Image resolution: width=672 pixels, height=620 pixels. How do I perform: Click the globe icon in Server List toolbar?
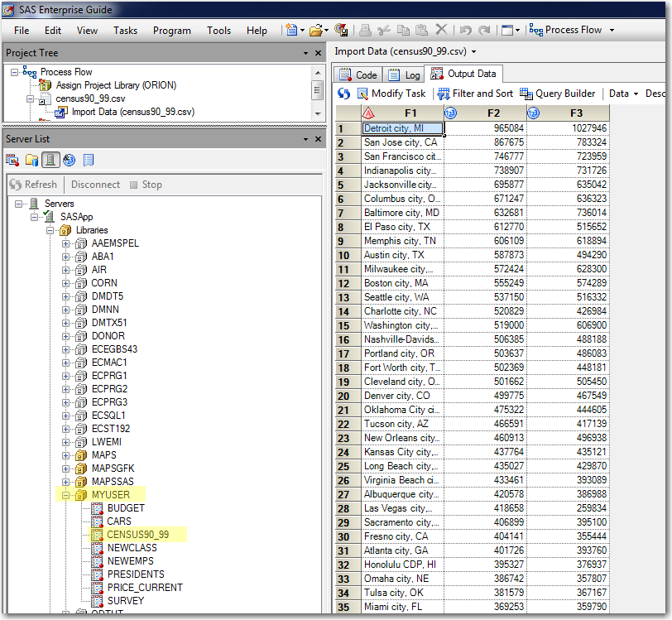point(69,160)
